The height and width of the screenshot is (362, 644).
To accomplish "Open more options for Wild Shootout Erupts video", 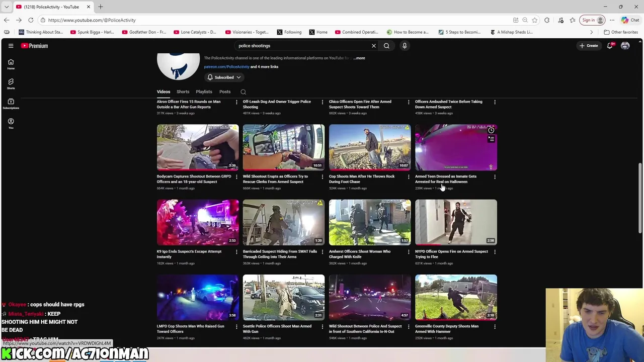I will (323, 177).
